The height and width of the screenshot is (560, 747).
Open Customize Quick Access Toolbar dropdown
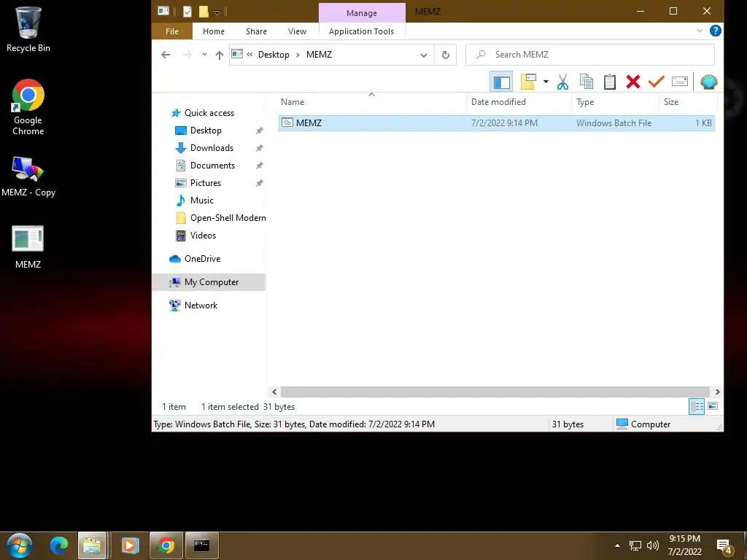click(x=217, y=12)
